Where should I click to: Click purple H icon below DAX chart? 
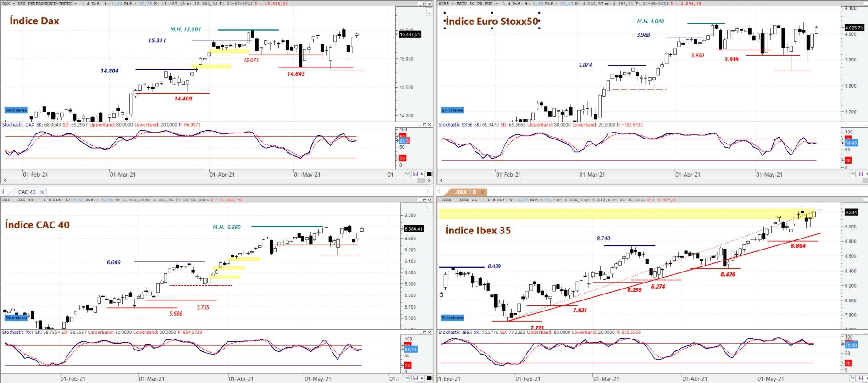[415, 174]
